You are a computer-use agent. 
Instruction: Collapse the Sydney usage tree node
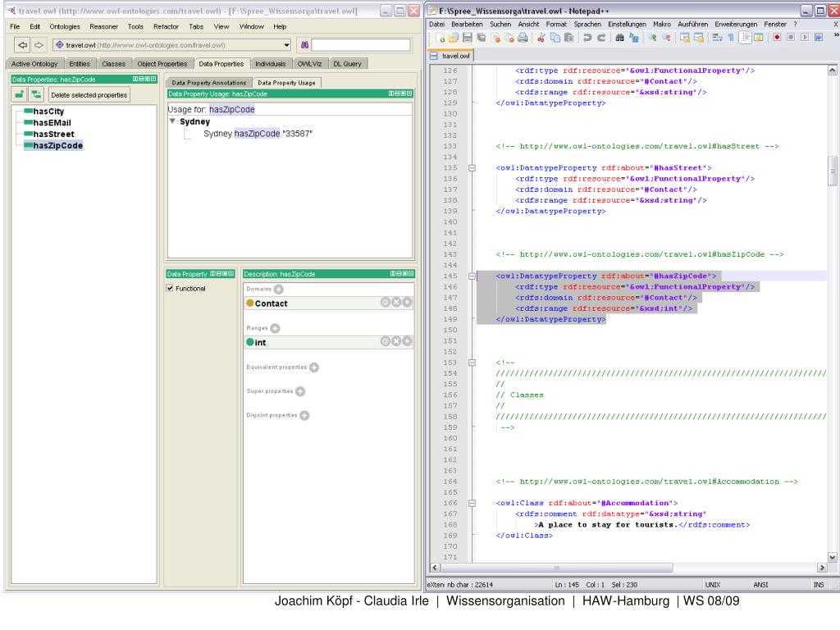(x=173, y=121)
